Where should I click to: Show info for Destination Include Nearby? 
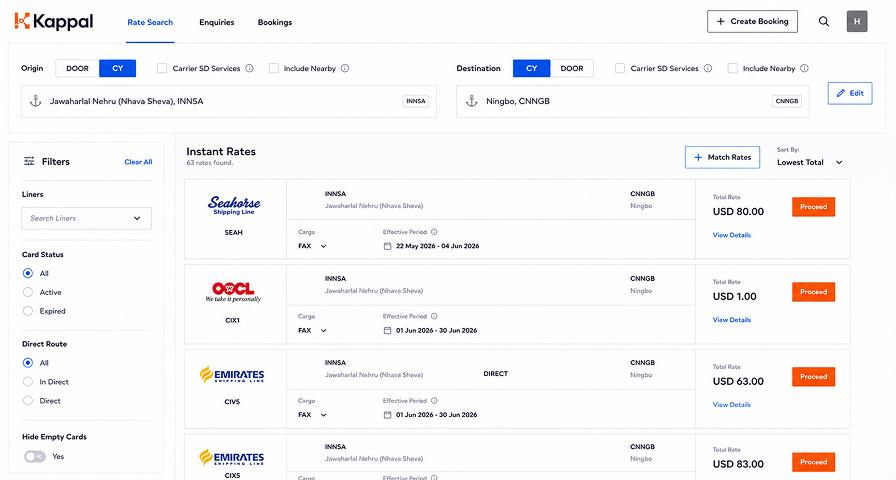(x=804, y=68)
